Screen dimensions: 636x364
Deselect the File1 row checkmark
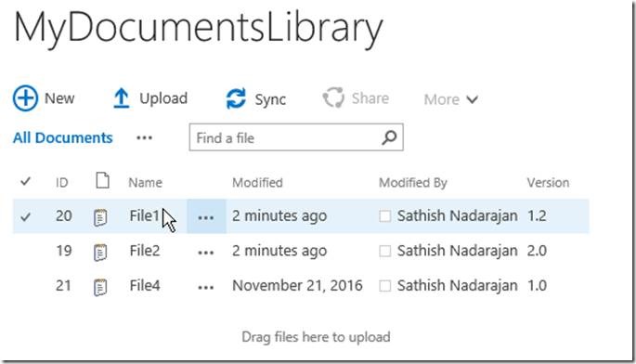[26, 216]
